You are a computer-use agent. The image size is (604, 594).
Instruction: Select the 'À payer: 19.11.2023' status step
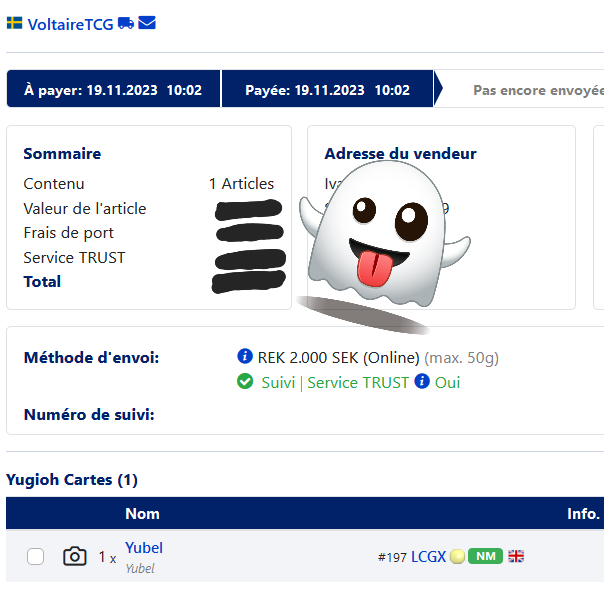pyautogui.click(x=113, y=89)
